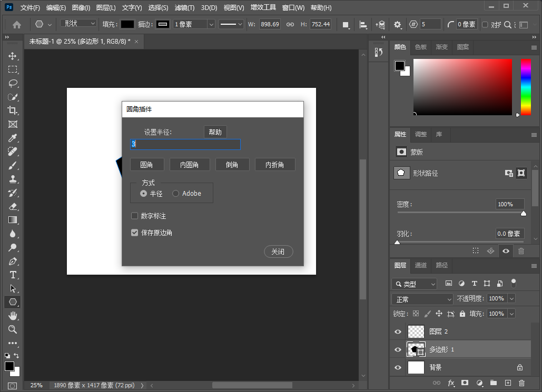This screenshot has width=542, height=392.
Task: Open path alignment options icon
Action: click(x=363, y=25)
